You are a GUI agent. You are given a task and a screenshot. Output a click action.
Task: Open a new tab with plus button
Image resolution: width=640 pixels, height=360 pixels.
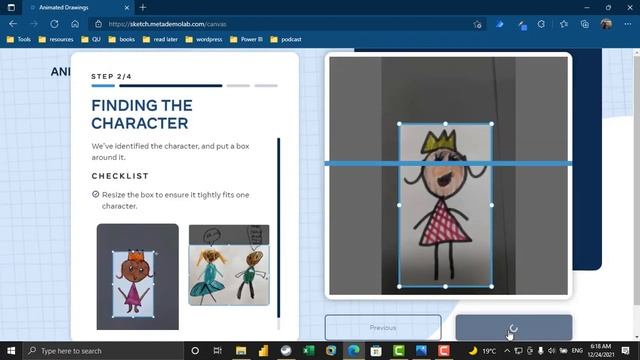point(143,7)
